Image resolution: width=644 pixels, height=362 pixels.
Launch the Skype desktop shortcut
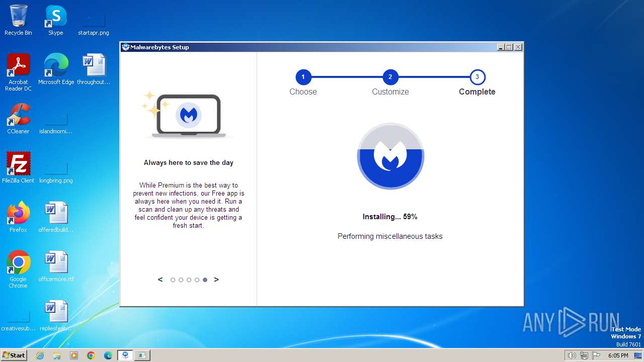pyautogui.click(x=55, y=20)
